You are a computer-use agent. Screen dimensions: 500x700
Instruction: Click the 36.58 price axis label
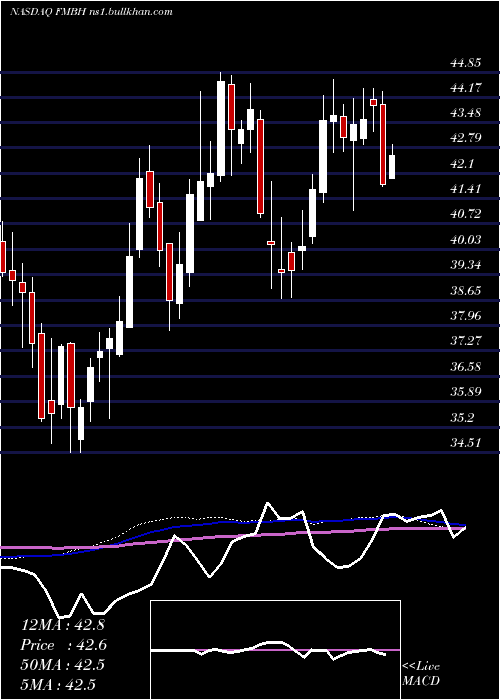[x=466, y=367]
